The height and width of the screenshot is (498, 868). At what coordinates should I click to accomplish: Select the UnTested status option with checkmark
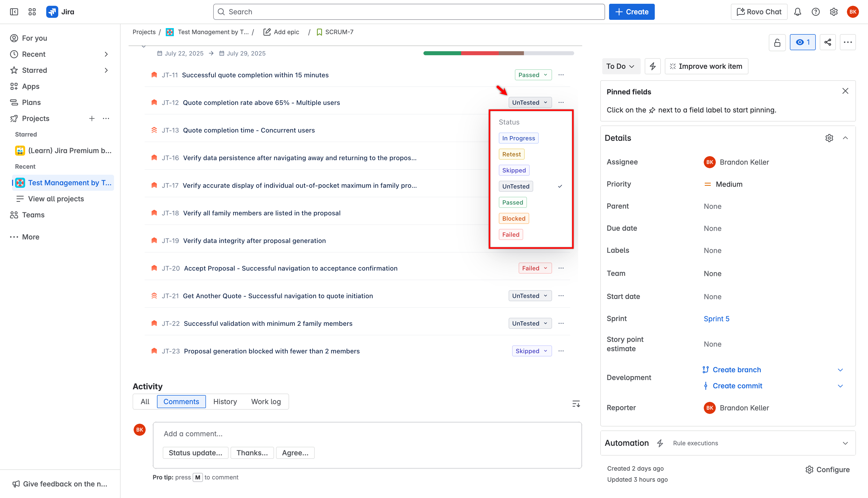click(516, 186)
